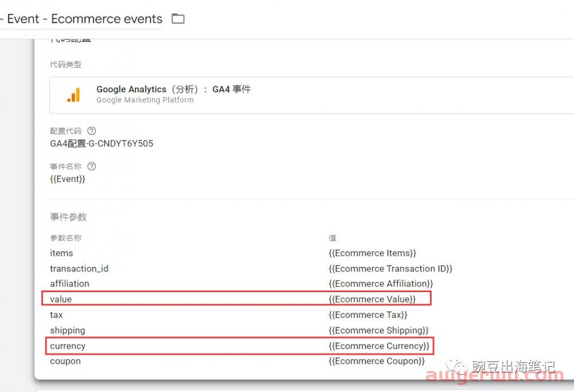This screenshot has width=574, height=392.
Task: Click the tax parameter name
Action: coord(56,315)
